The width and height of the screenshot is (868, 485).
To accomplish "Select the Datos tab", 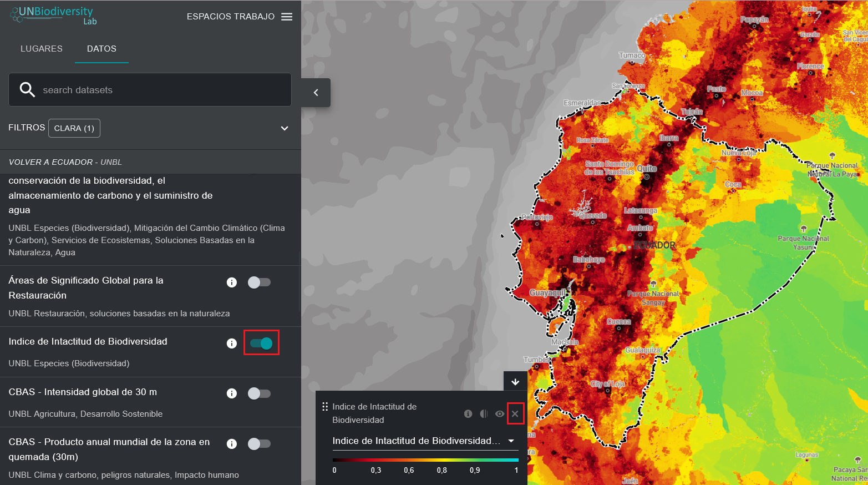I will [x=101, y=49].
